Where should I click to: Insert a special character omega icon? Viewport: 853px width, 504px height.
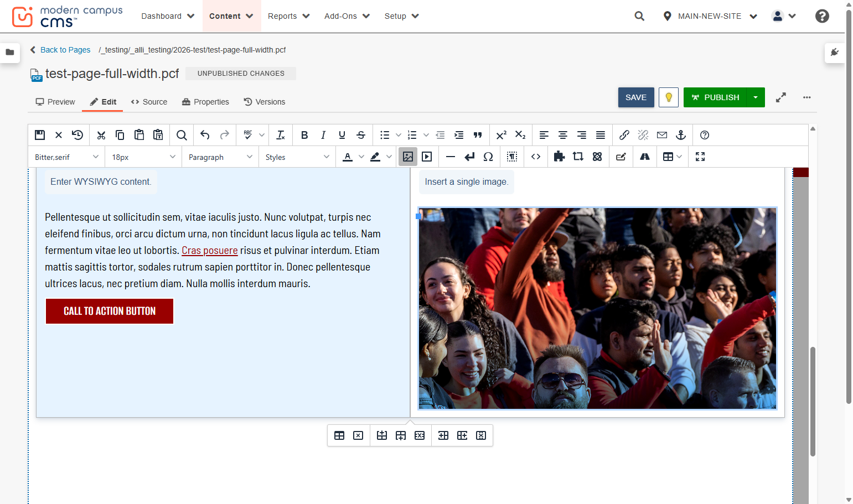point(488,157)
